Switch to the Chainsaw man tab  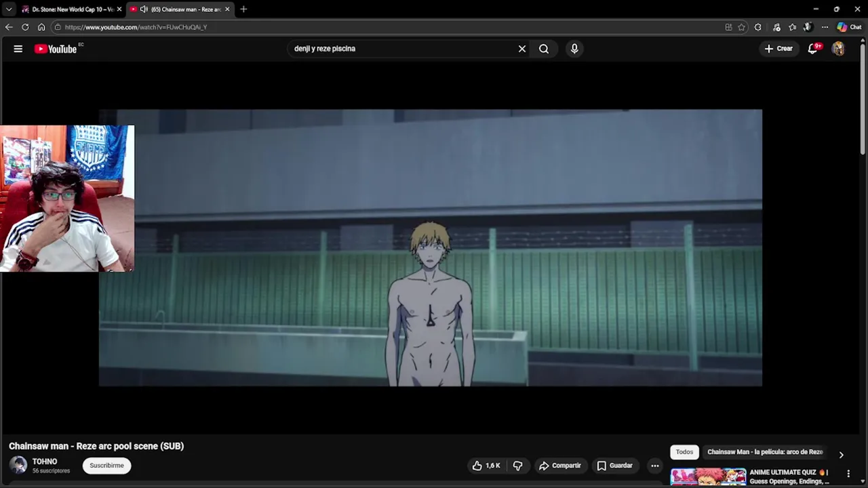pyautogui.click(x=180, y=9)
